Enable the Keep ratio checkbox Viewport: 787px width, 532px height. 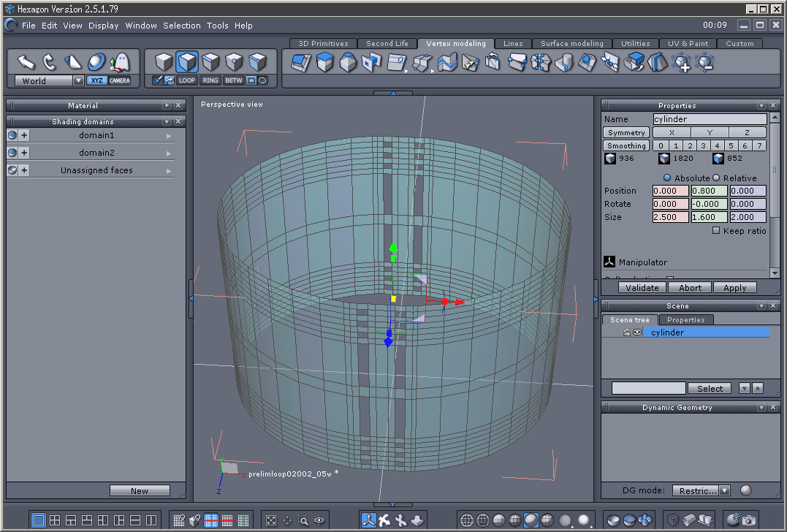716,231
